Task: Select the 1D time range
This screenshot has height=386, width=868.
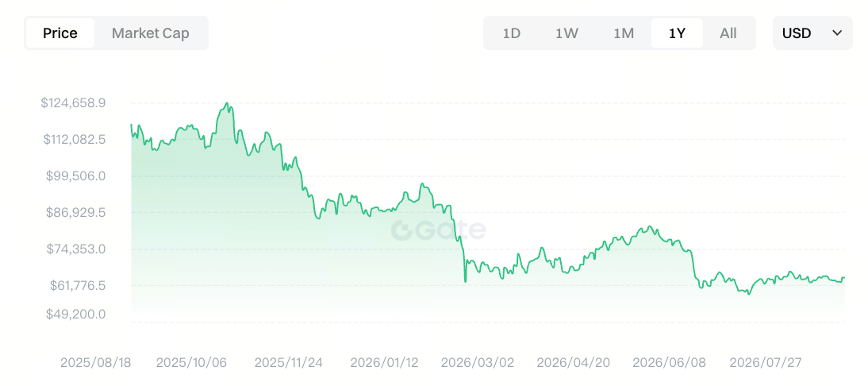Action: (512, 33)
